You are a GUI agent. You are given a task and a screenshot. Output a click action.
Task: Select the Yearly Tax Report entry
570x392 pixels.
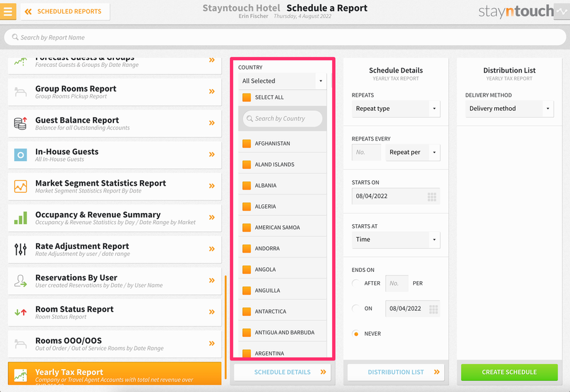tap(115, 373)
